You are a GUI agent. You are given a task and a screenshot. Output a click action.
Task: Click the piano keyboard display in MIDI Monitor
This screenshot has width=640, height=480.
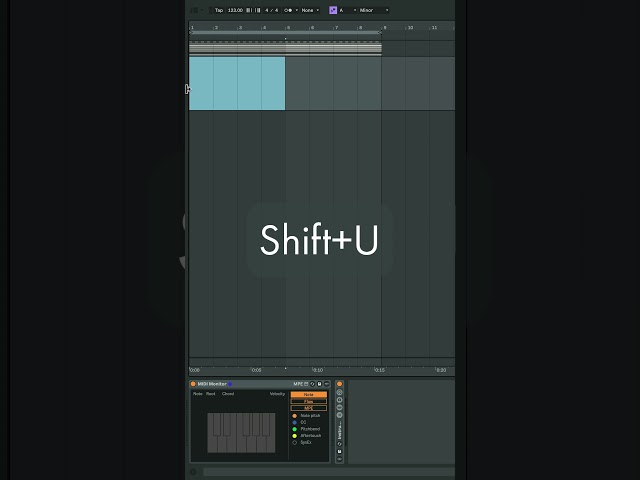[x=241, y=433]
